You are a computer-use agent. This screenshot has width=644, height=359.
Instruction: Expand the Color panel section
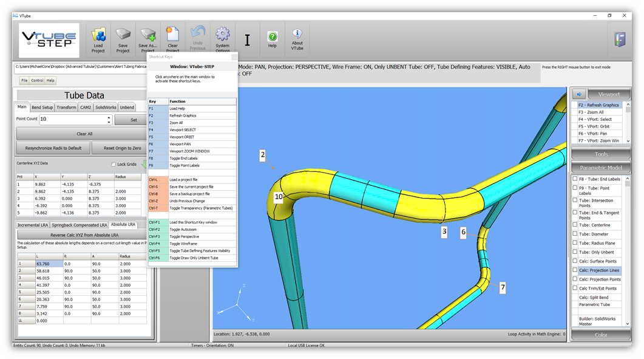pyautogui.click(x=601, y=335)
